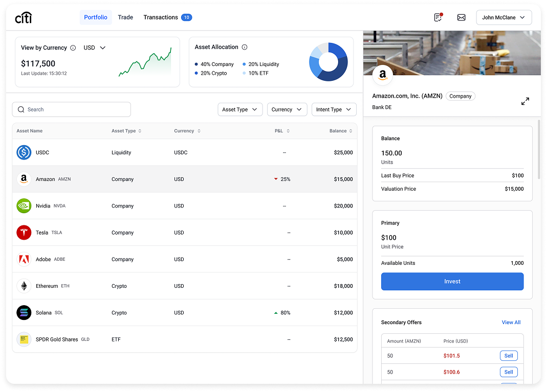Click the 20% Crypto legend entry
This screenshot has width=547, height=392.
[x=211, y=73]
